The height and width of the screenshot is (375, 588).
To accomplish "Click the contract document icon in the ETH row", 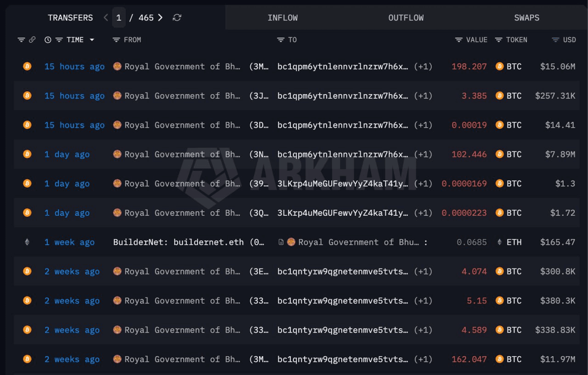I will click(281, 242).
